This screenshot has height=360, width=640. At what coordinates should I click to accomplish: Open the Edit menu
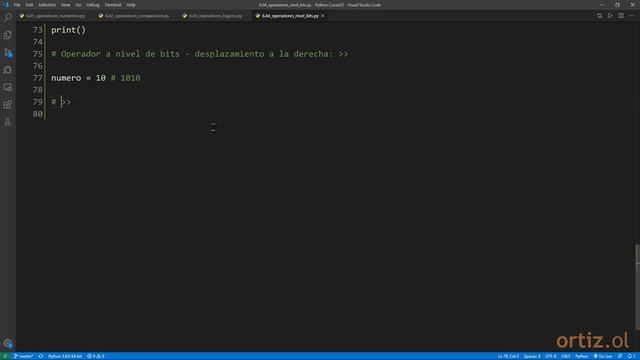pyautogui.click(x=29, y=5)
